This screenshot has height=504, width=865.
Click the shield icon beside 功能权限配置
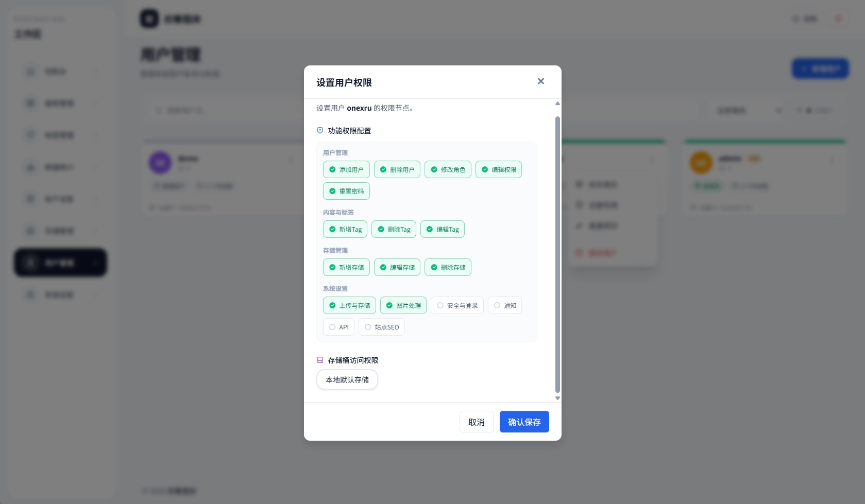320,131
